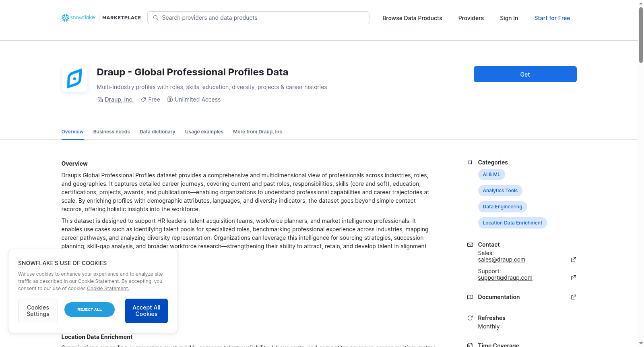This screenshot has width=644, height=347.
Task: Click the scrollbar down arrow
Action: (x=641, y=344)
